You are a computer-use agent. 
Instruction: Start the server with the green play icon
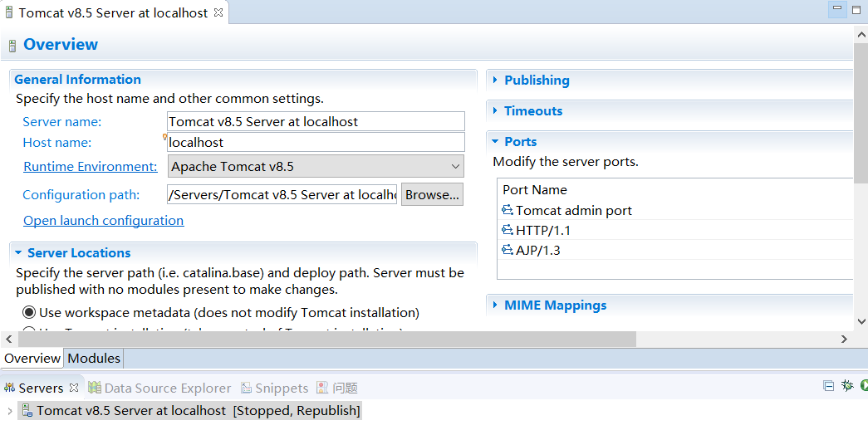coord(864,386)
